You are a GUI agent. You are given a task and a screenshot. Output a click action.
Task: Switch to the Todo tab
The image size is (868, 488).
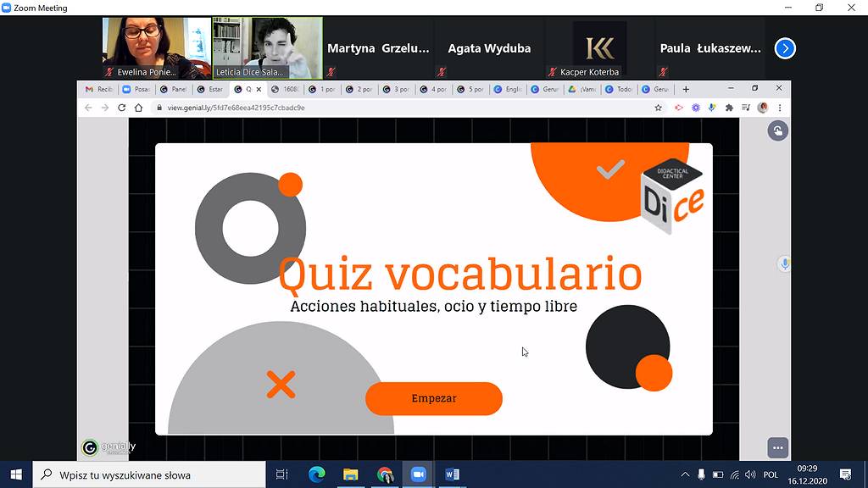coord(620,89)
